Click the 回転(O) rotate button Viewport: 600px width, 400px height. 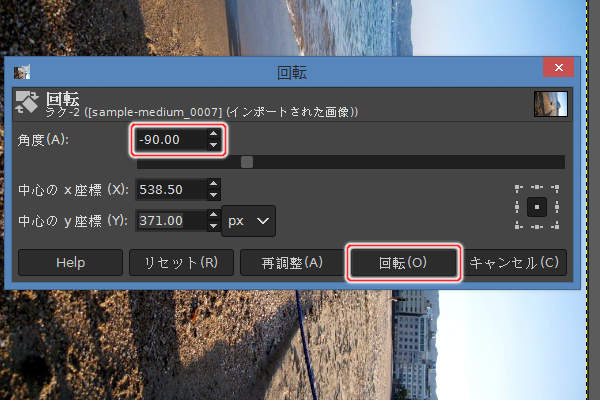coord(403,263)
